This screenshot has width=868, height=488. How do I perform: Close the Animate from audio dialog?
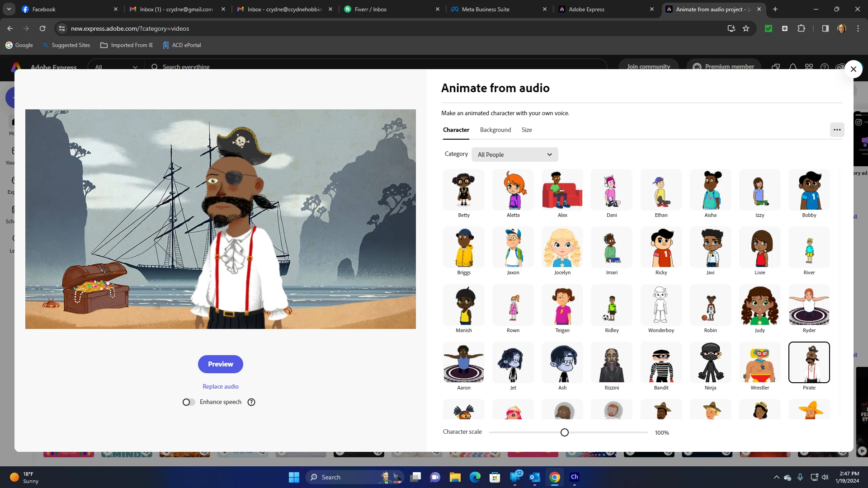point(853,69)
